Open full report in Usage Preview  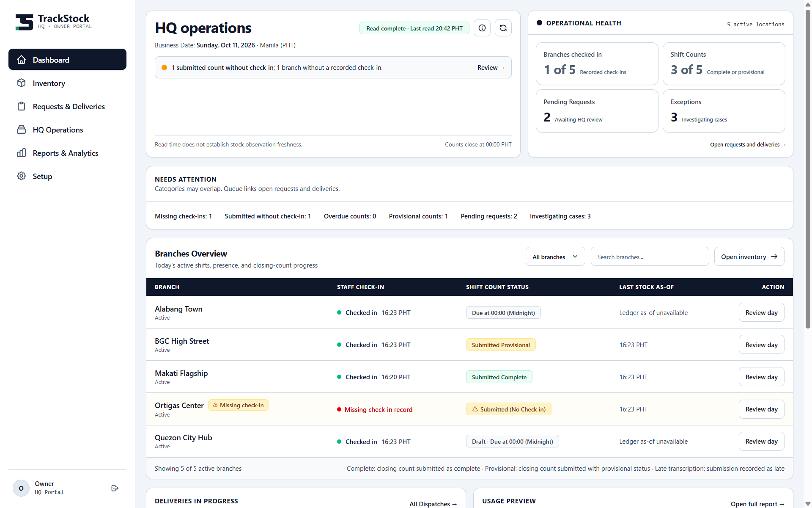(757, 504)
